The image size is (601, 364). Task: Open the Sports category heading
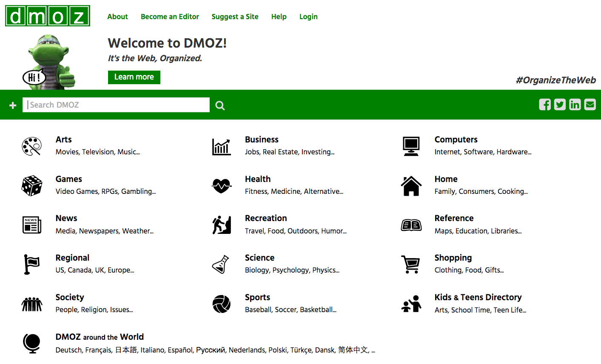257,297
